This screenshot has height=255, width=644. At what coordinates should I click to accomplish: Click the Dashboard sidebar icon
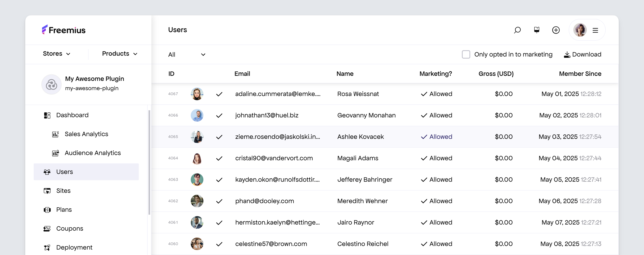(x=47, y=115)
